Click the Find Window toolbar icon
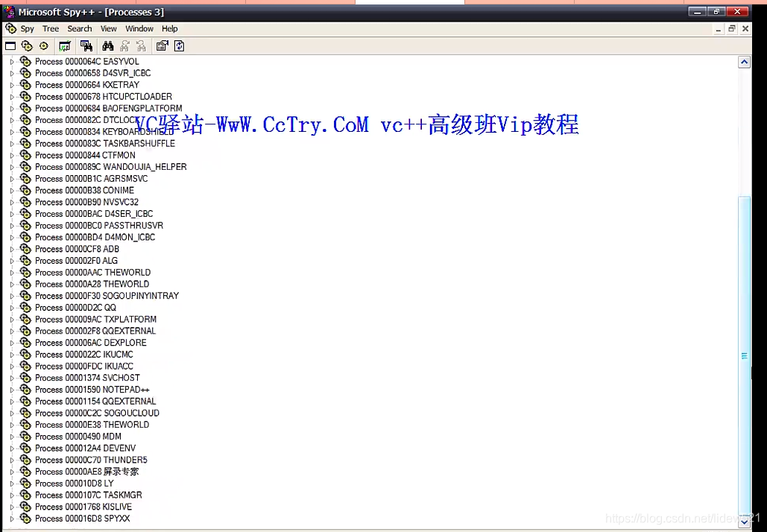767x532 pixels. coord(86,46)
